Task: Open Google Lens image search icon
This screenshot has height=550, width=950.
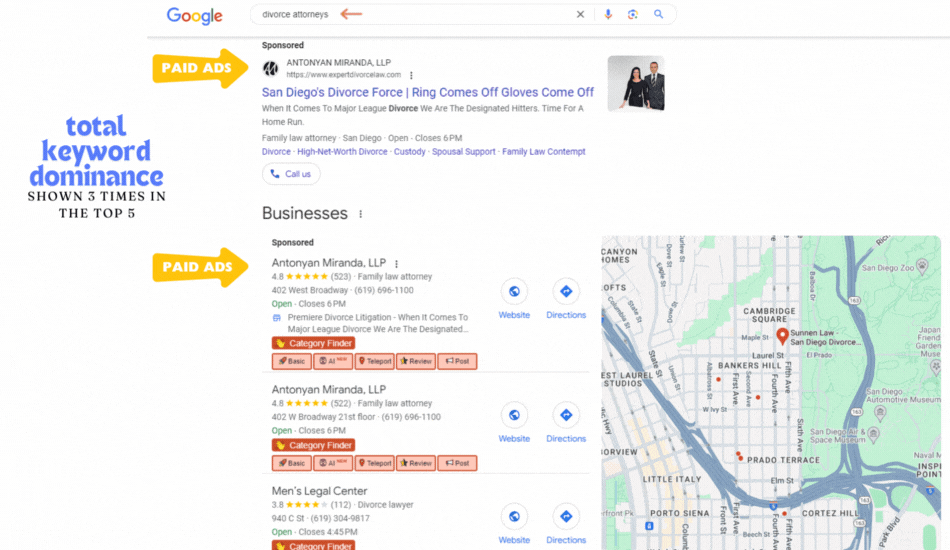Action: (x=633, y=15)
